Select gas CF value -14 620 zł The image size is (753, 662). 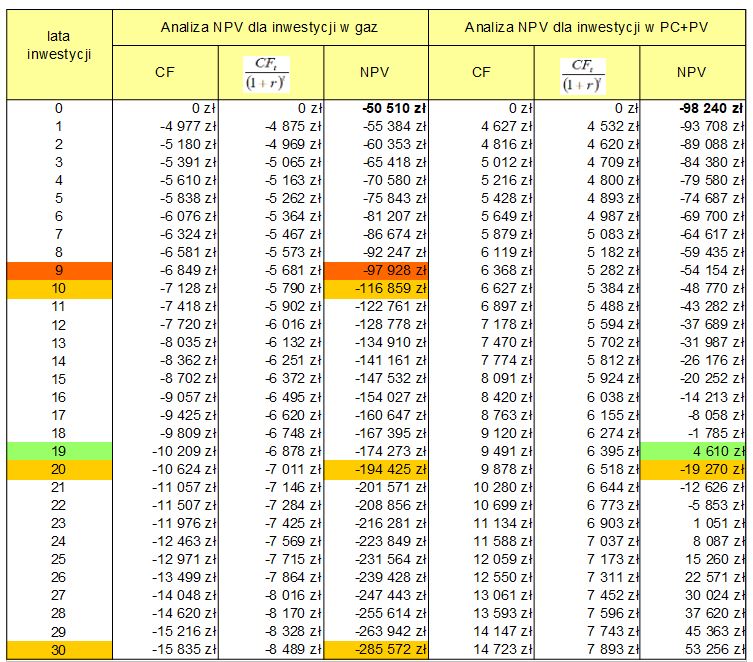click(x=184, y=614)
